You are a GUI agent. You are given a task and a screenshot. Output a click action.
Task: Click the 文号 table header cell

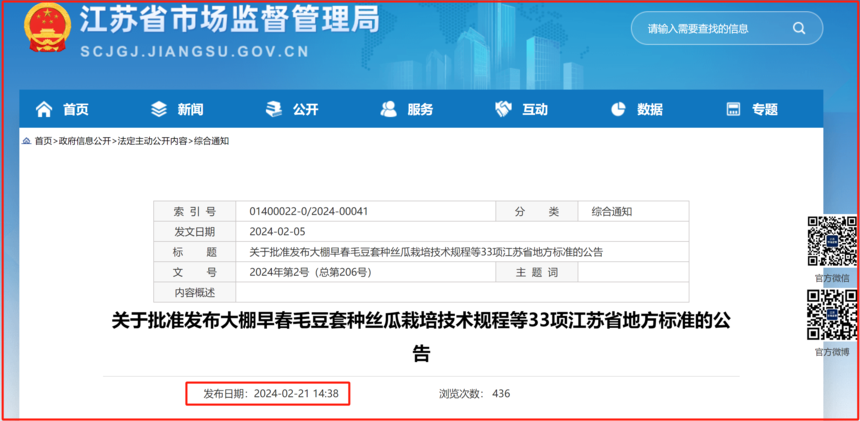pyautogui.click(x=195, y=272)
